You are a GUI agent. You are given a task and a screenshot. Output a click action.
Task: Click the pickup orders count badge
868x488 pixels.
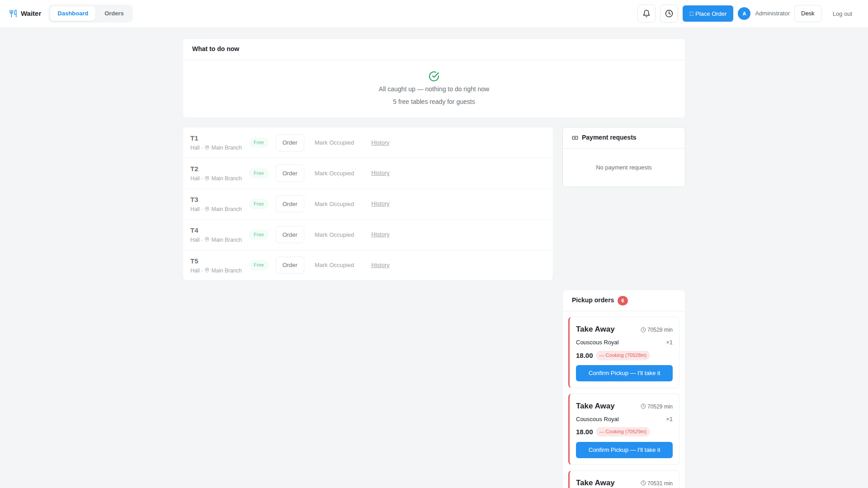coord(623,300)
